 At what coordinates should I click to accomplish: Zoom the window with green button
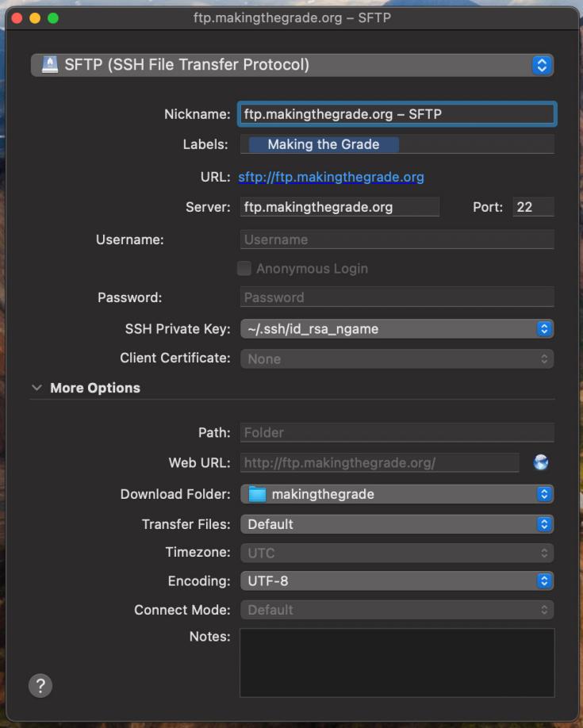point(53,18)
